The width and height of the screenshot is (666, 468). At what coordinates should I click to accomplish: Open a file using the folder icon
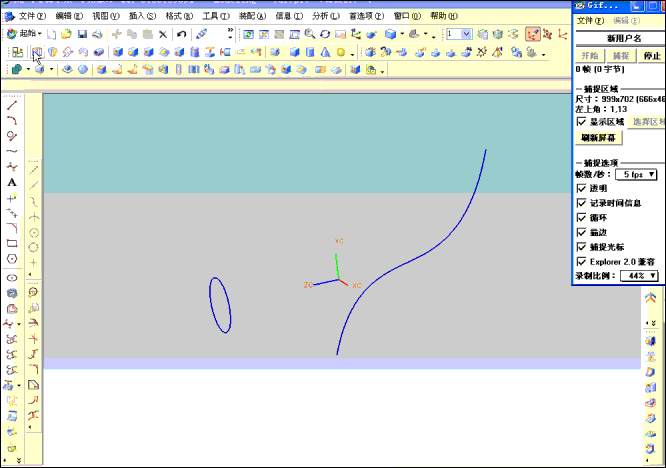[66, 34]
